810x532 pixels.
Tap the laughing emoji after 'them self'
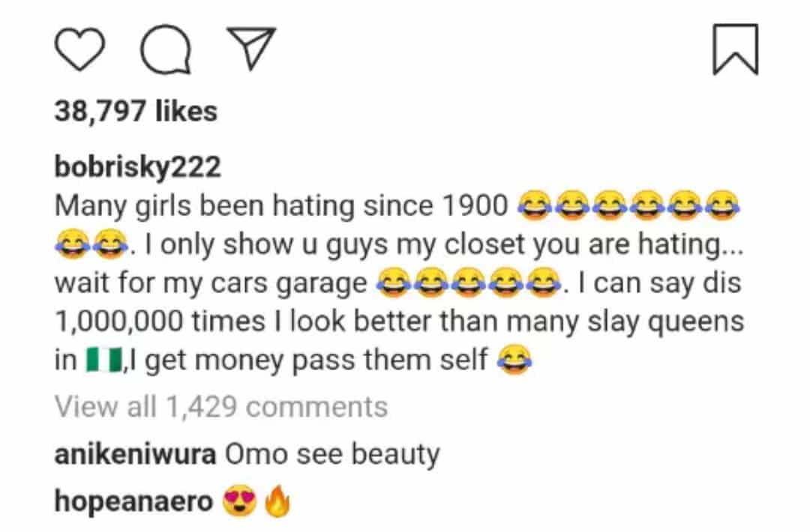(x=514, y=360)
